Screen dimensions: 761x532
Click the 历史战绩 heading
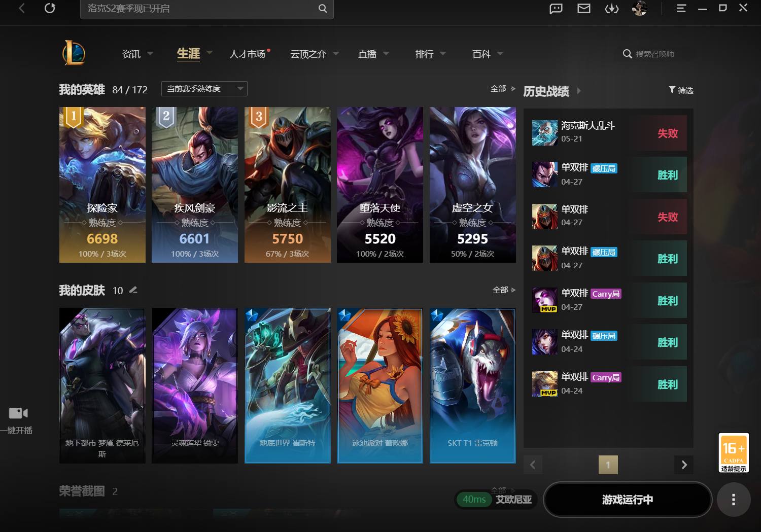546,91
